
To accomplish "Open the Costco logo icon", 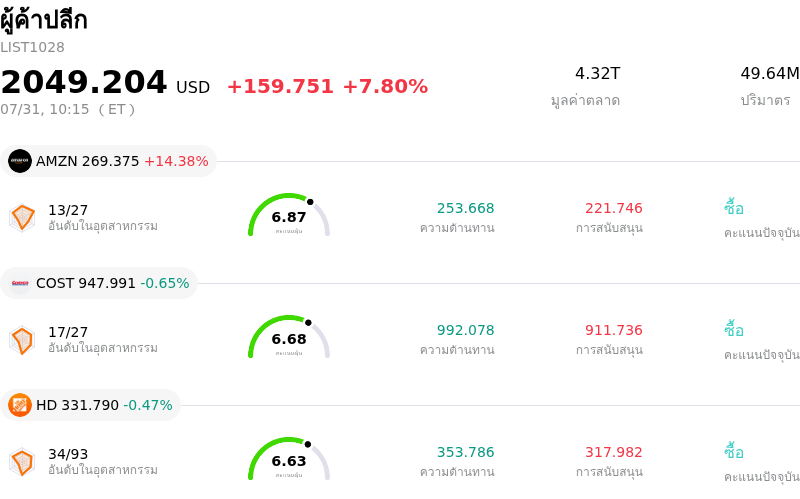I will pyautogui.click(x=20, y=283).
